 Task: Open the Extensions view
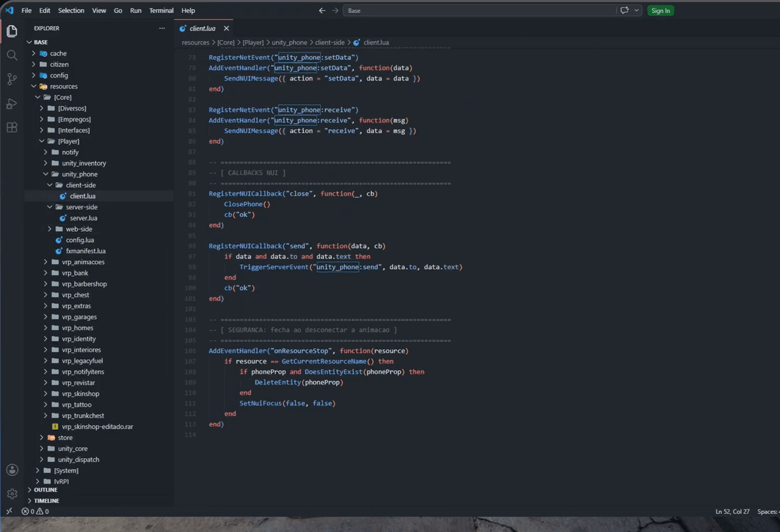click(x=12, y=127)
